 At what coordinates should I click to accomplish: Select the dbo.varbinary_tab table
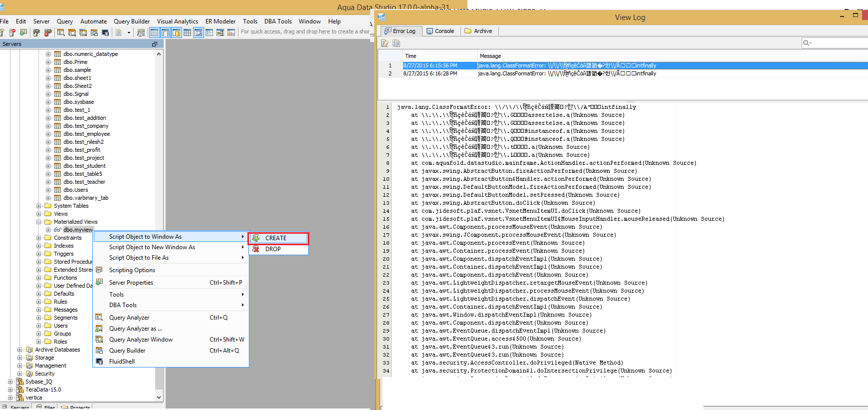(x=86, y=198)
